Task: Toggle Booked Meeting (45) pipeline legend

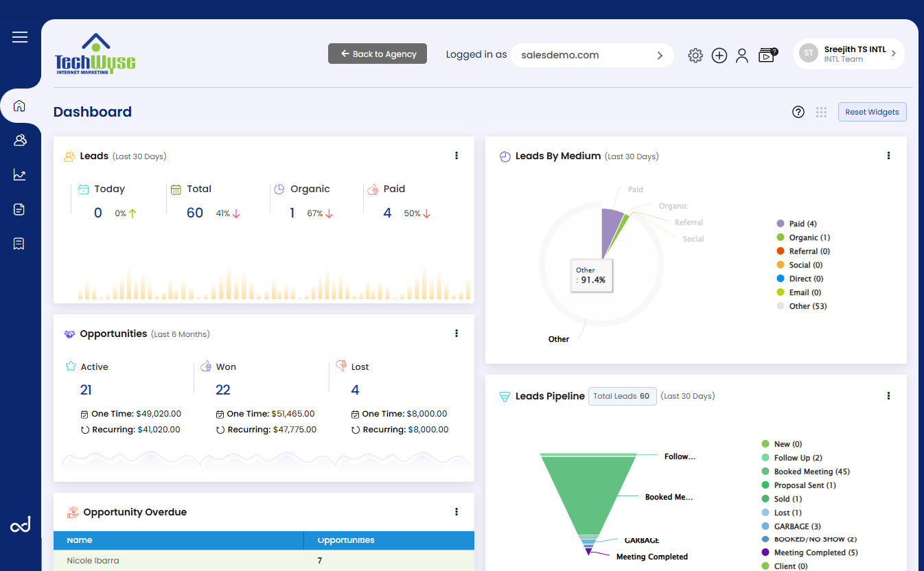Action: point(806,471)
